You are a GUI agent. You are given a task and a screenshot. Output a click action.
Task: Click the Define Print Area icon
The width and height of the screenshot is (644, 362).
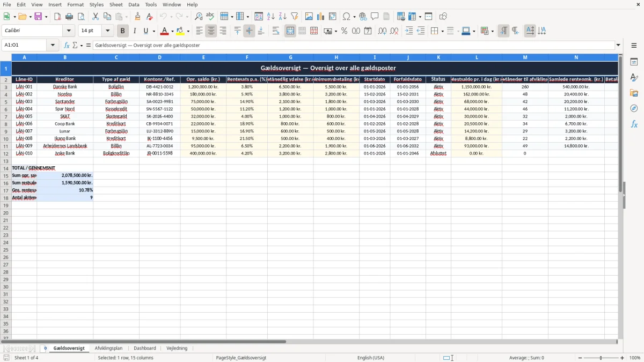pyautogui.click(x=401, y=17)
